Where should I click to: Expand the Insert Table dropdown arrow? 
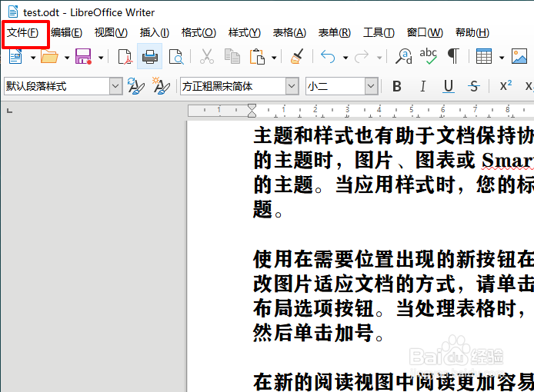point(502,58)
